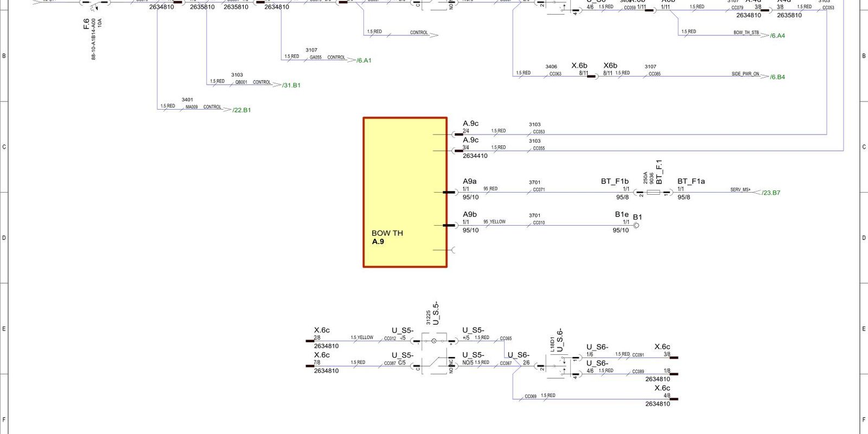Select the X.6c 2/8 connector on yellow wire

[x=310, y=341]
